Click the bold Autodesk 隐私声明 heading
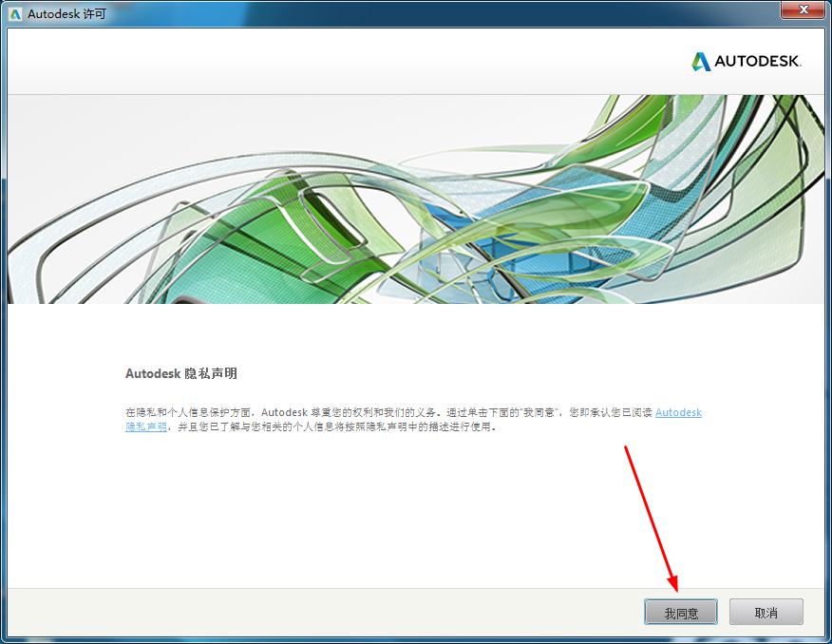Screen dimensions: 832x644 (180, 374)
